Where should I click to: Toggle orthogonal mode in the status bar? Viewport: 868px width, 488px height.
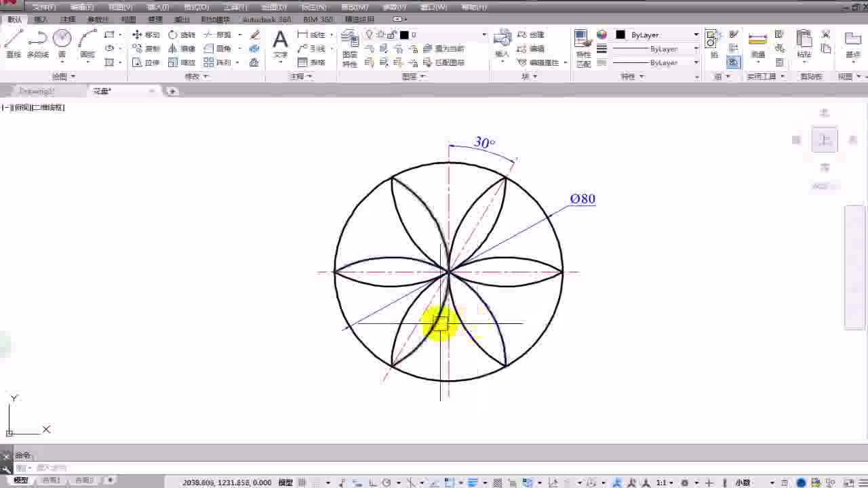[x=373, y=483]
